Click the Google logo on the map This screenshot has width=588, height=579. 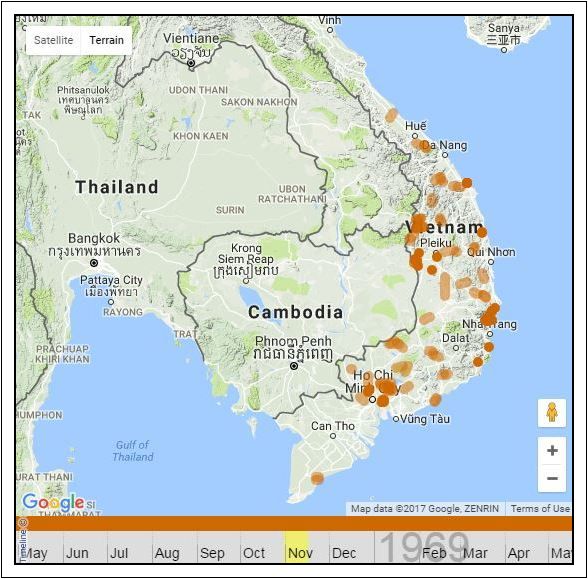coord(53,502)
